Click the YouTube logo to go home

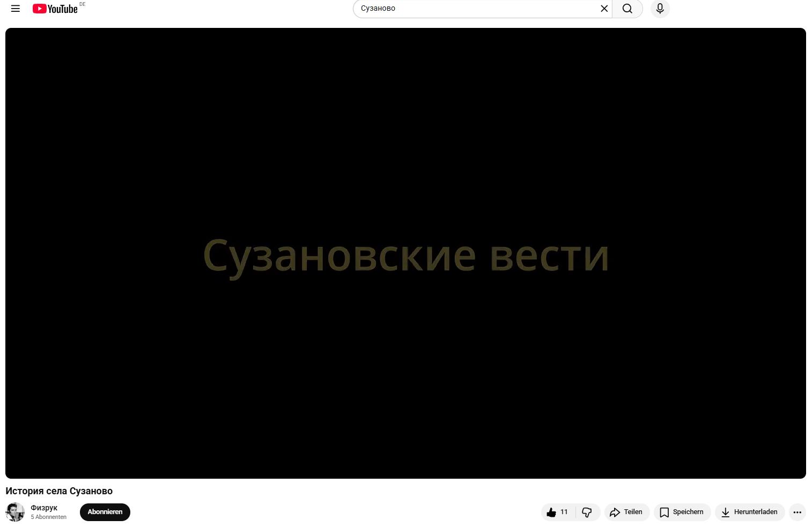point(55,9)
